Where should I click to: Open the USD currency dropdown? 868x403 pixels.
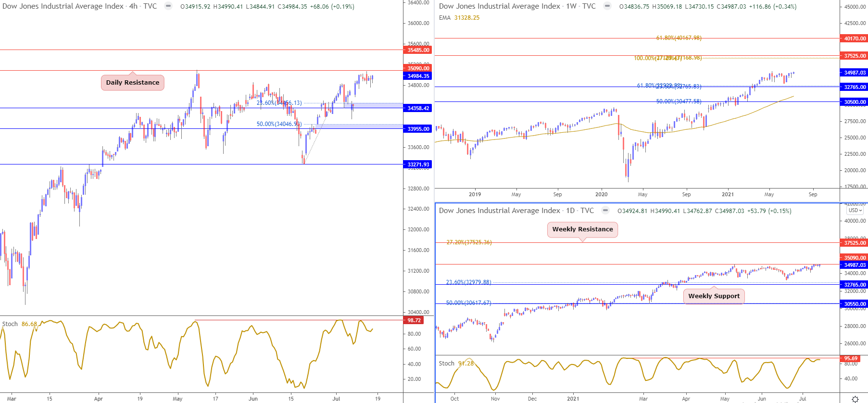(x=855, y=211)
